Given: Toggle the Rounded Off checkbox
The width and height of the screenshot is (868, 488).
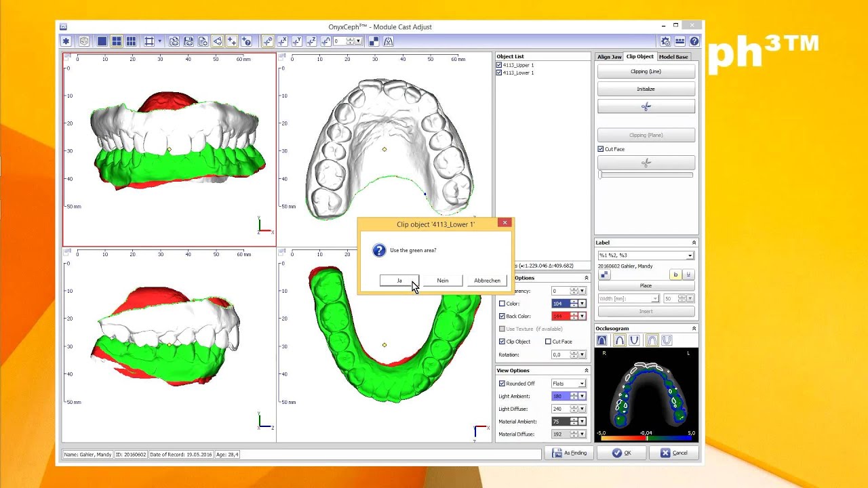Looking at the screenshot, I should pyautogui.click(x=502, y=384).
